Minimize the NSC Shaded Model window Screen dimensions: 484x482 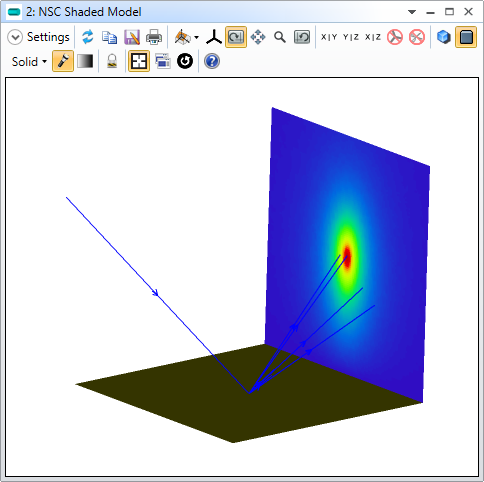431,13
